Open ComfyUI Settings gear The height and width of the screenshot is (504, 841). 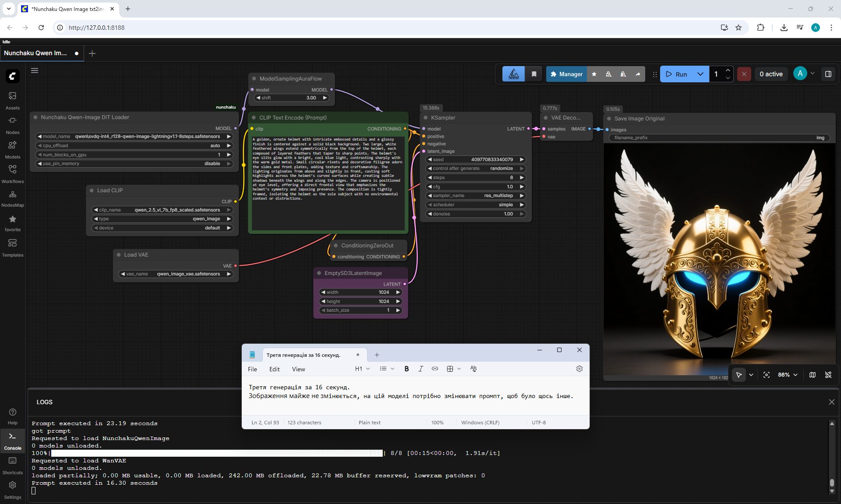pos(12,490)
